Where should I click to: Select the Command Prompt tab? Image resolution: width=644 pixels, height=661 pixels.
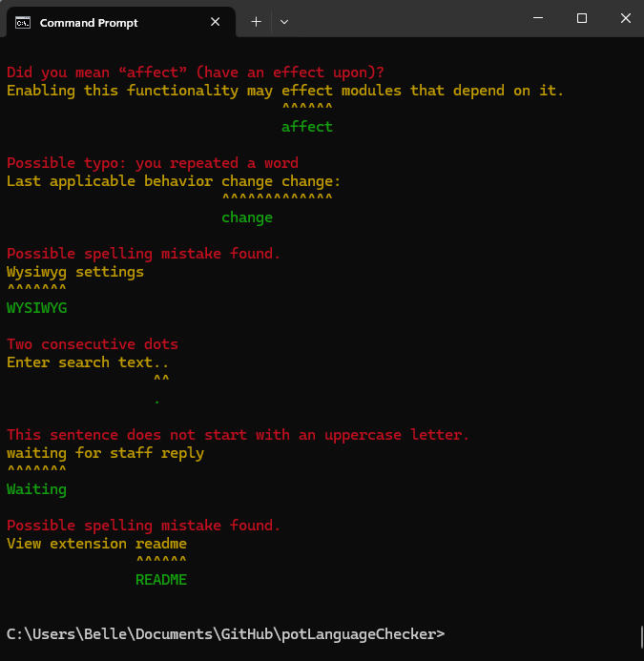point(121,22)
